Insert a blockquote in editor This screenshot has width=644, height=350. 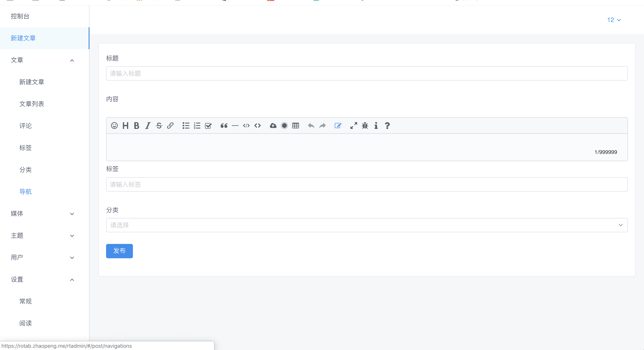(x=224, y=126)
